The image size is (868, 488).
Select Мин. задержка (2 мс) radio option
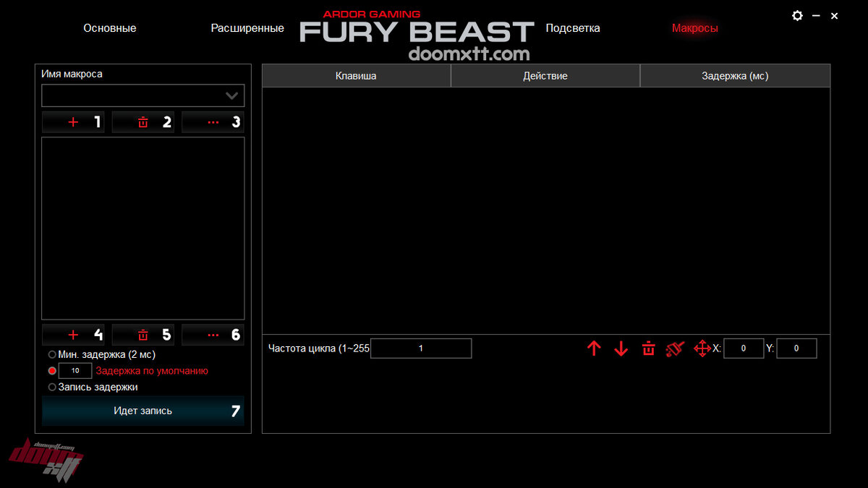(52, 354)
